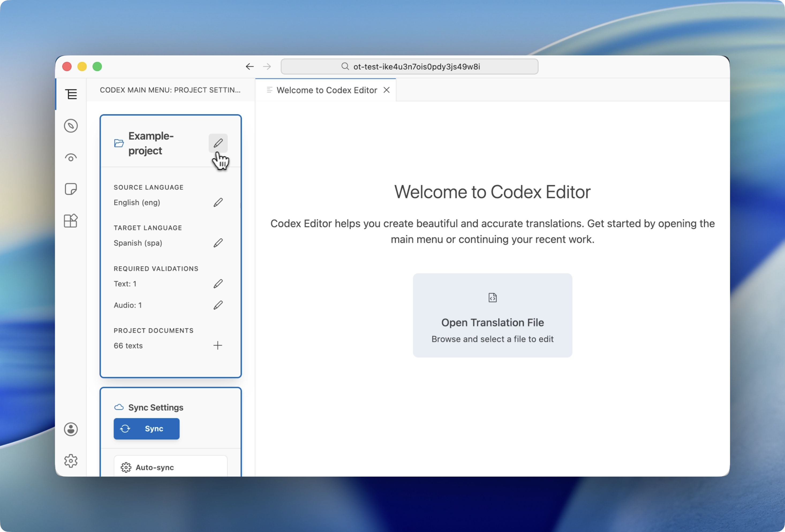Open the eye view sidebar icon
Viewport: 785px width, 532px height.
click(x=71, y=158)
